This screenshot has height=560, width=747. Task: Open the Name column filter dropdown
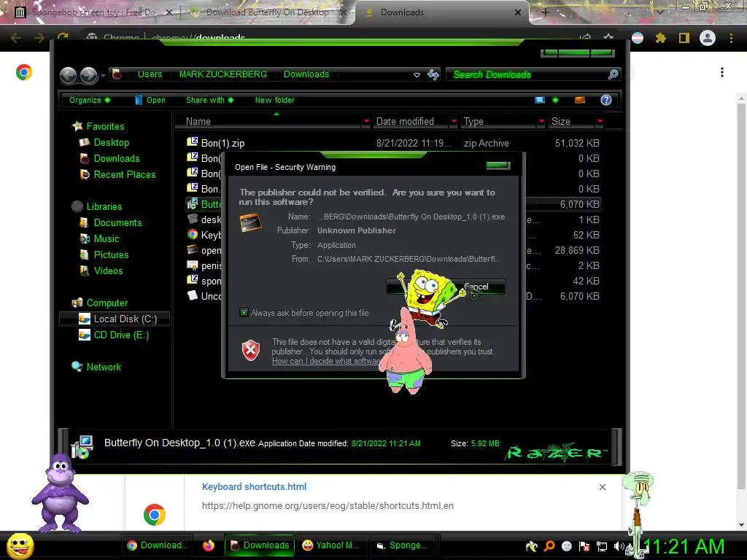click(x=366, y=122)
